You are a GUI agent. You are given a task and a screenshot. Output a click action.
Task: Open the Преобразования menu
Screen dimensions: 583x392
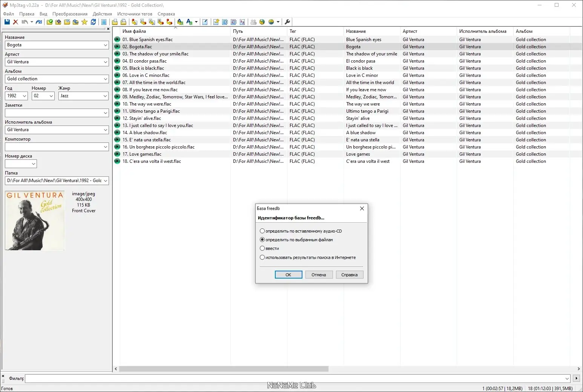click(70, 14)
